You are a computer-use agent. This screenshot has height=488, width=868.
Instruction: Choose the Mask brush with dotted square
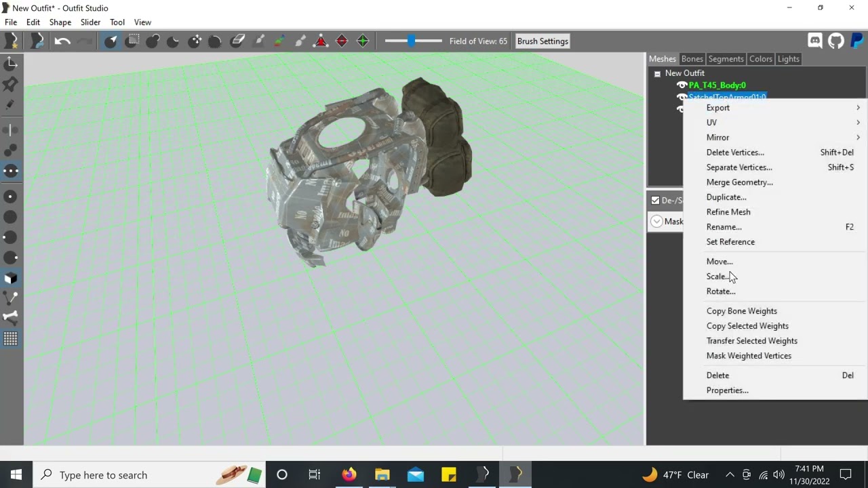pyautogui.click(x=132, y=41)
